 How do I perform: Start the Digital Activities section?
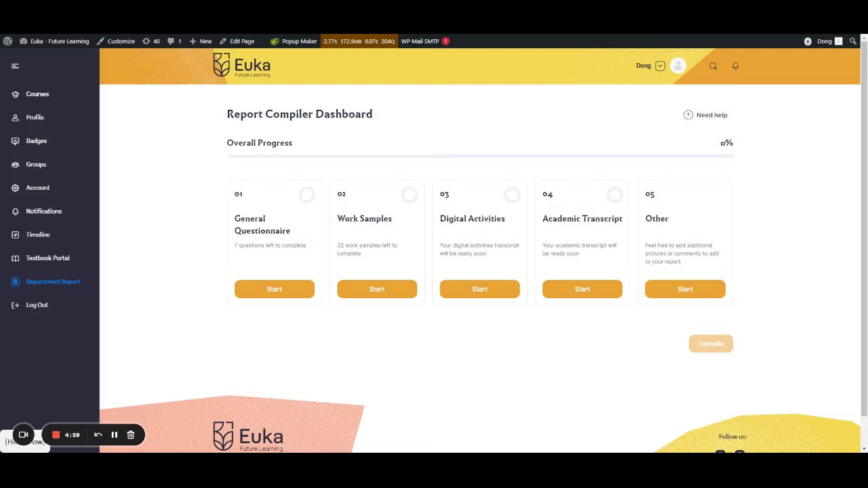pos(480,289)
